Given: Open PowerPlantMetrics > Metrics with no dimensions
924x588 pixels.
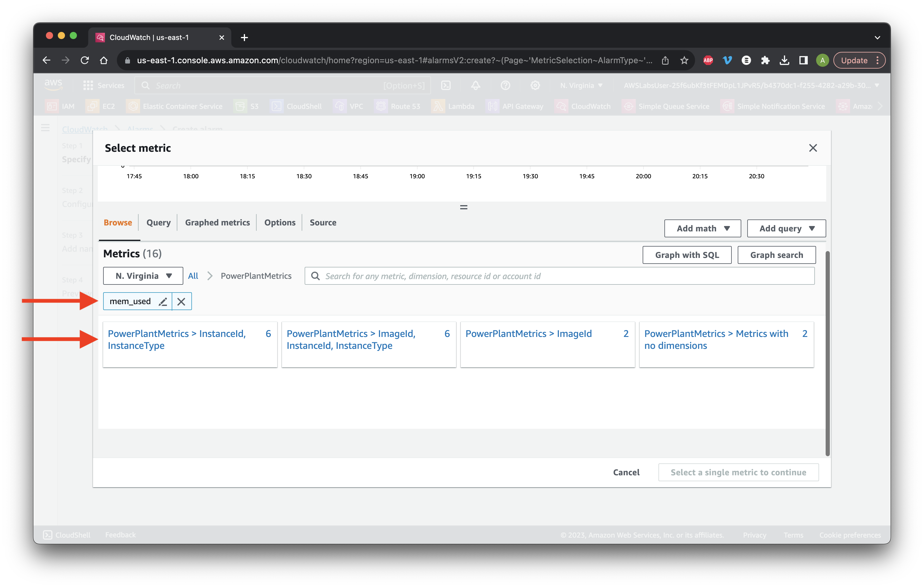Looking at the screenshot, I should pyautogui.click(x=726, y=344).
